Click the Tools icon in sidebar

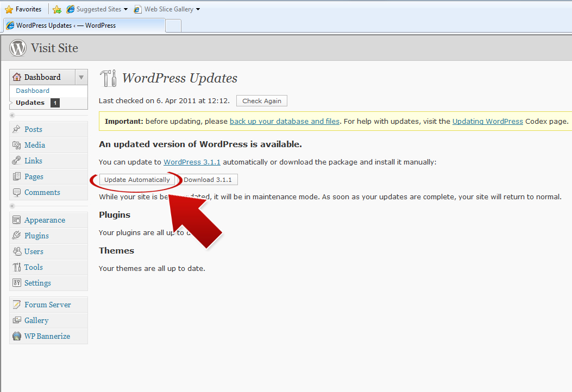point(16,267)
